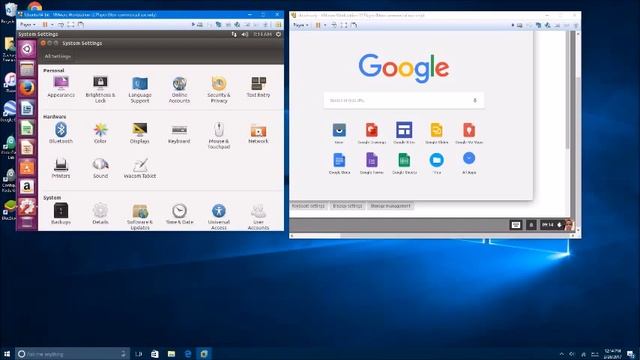Image resolution: width=640 pixels, height=360 pixels.
Task: Launch Firefox from Ubuntu launcher
Action: pos(27,88)
